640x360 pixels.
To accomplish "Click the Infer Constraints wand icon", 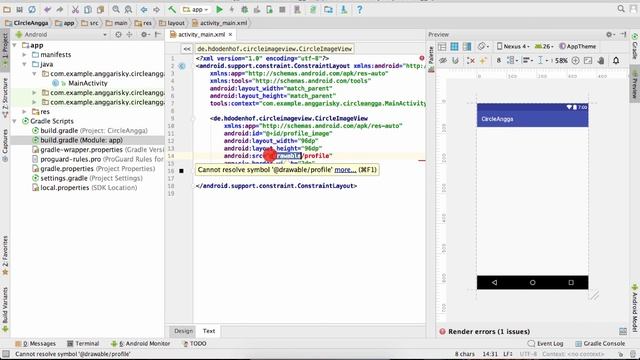I will 483,60.
